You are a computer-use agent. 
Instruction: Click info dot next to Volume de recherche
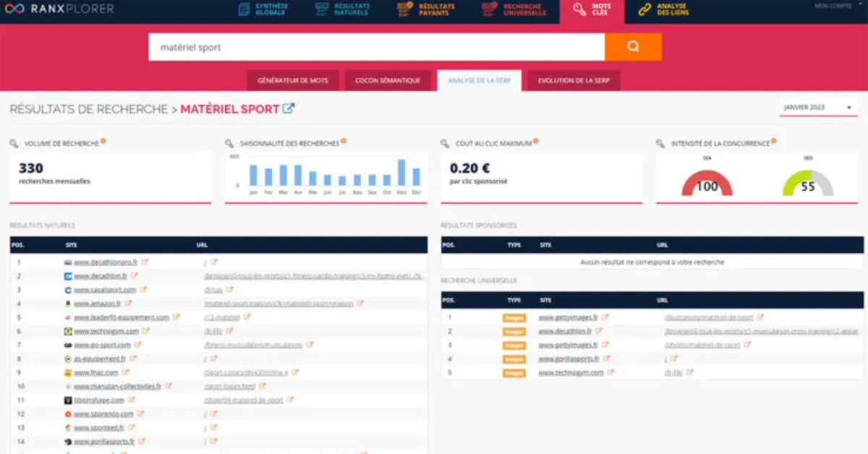tap(103, 141)
